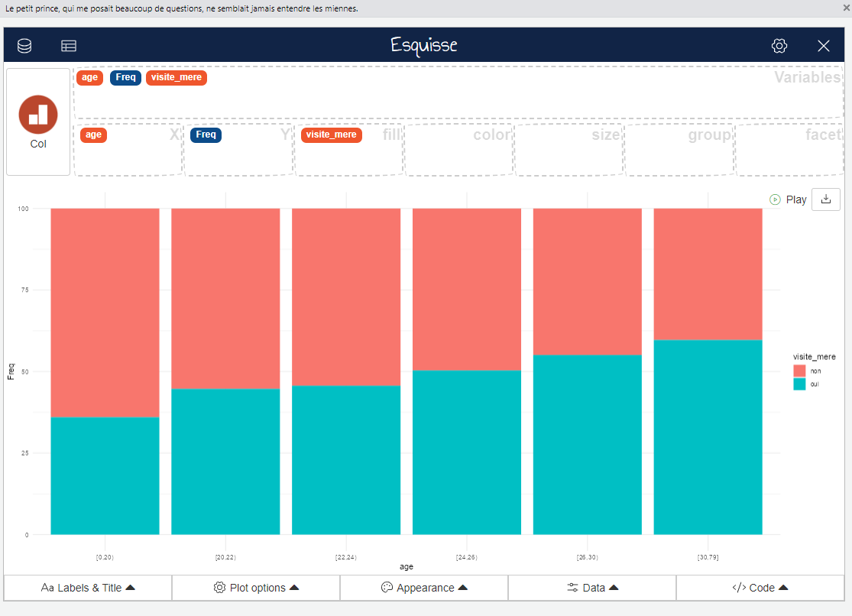Click the Col chart type selector
This screenshot has width=852, height=616.
[x=38, y=122]
